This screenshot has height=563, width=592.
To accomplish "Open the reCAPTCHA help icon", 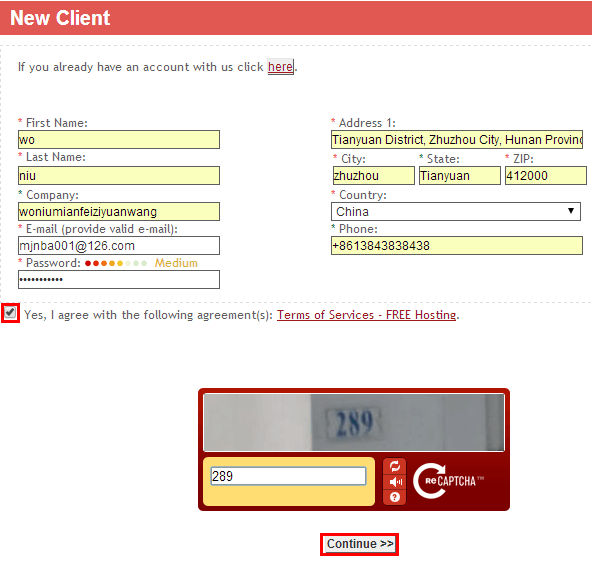I will [395, 497].
